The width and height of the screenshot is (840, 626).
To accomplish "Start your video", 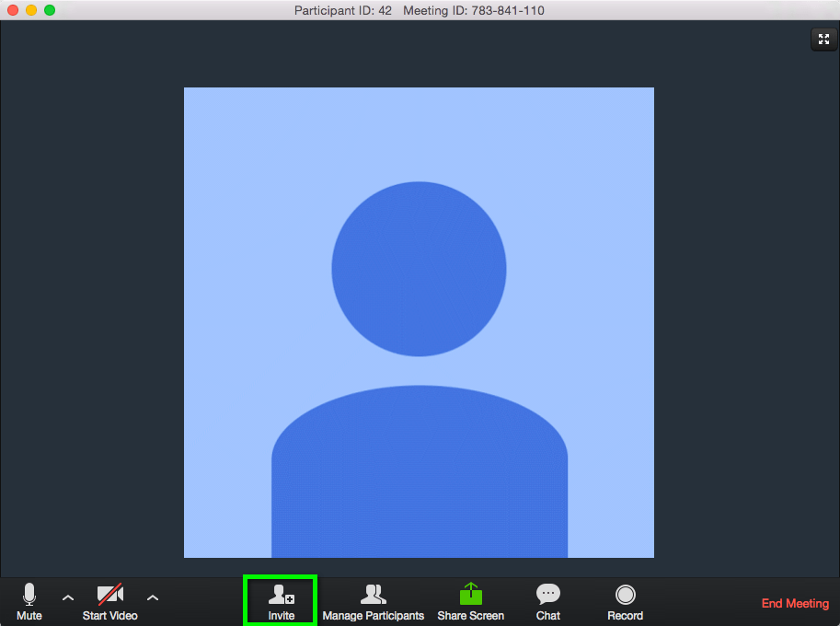I will click(109, 600).
